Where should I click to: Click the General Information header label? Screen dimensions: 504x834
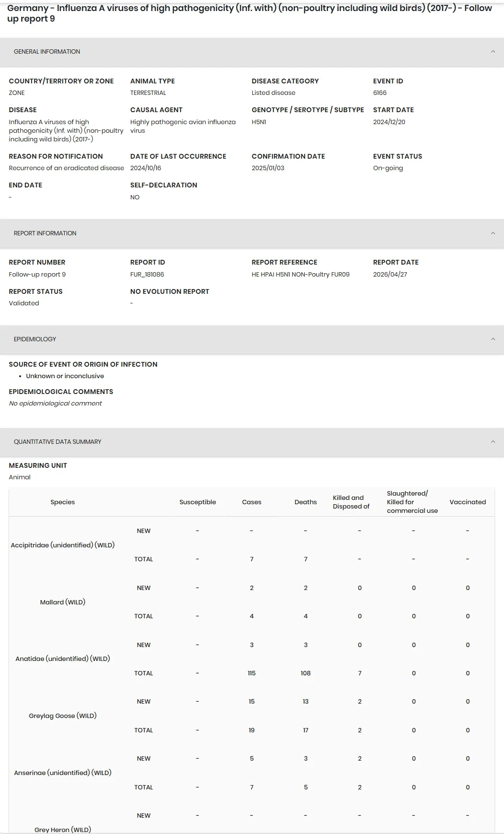click(47, 52)
